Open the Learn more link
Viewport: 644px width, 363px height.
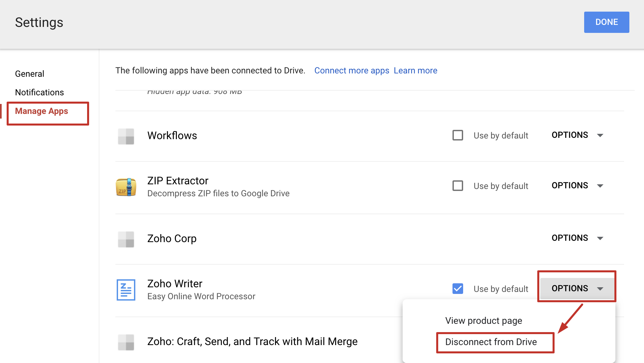click(415, 71)
